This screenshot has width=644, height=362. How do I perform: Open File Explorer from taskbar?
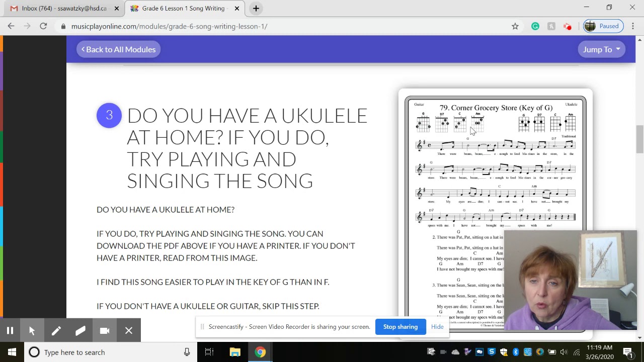pos(235,352)
